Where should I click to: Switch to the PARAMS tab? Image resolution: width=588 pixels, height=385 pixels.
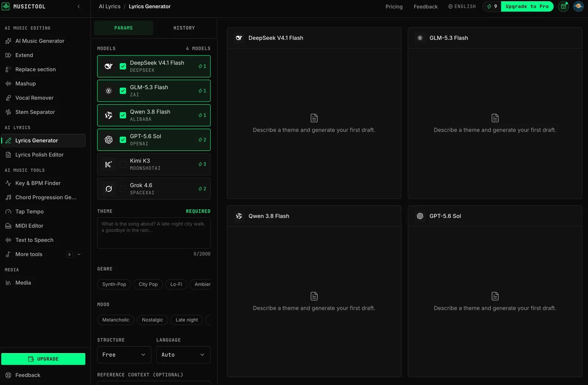123,28
